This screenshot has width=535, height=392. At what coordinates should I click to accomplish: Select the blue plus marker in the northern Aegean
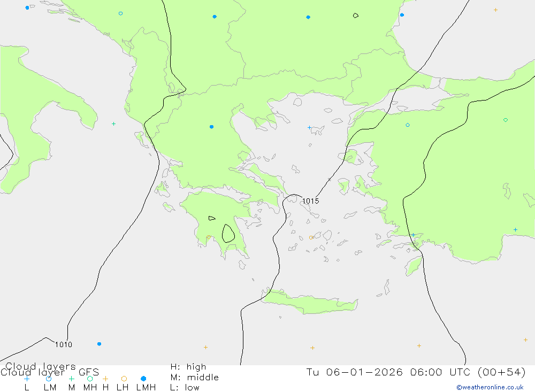pos(309,128)
